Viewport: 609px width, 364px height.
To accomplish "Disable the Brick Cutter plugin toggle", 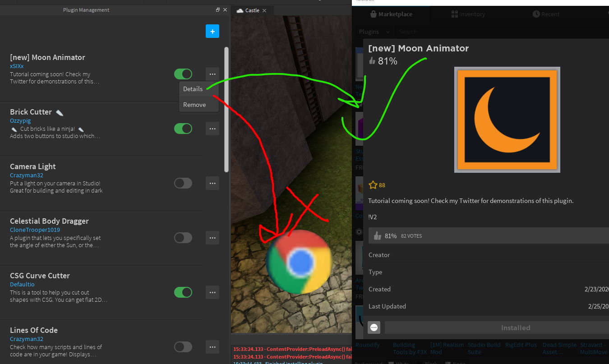I will (x=183, y=129).
